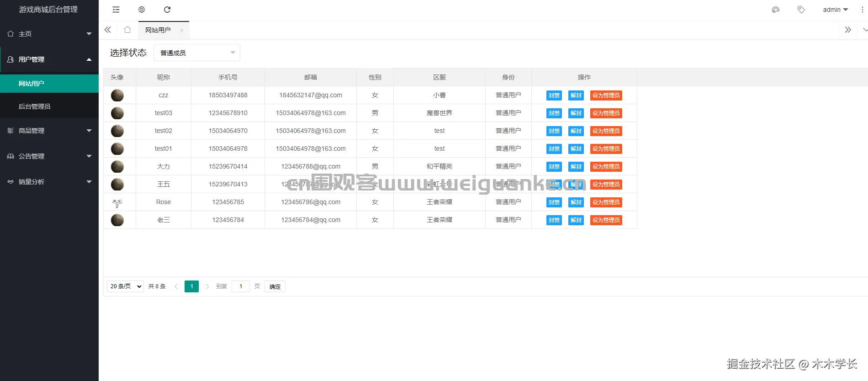This screenshot has height=381, width=868.
Task: Click the tag note icon
Action: tap(801, 10)
